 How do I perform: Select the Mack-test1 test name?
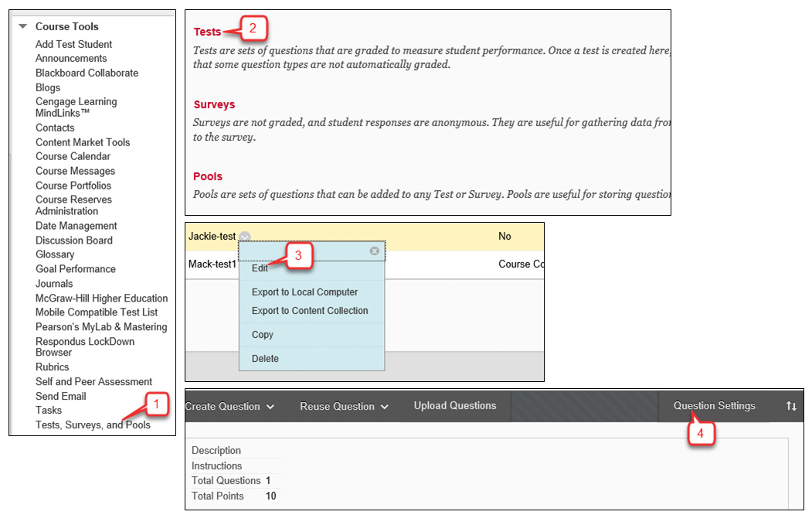pyautogui.click(x=212, y=264)
